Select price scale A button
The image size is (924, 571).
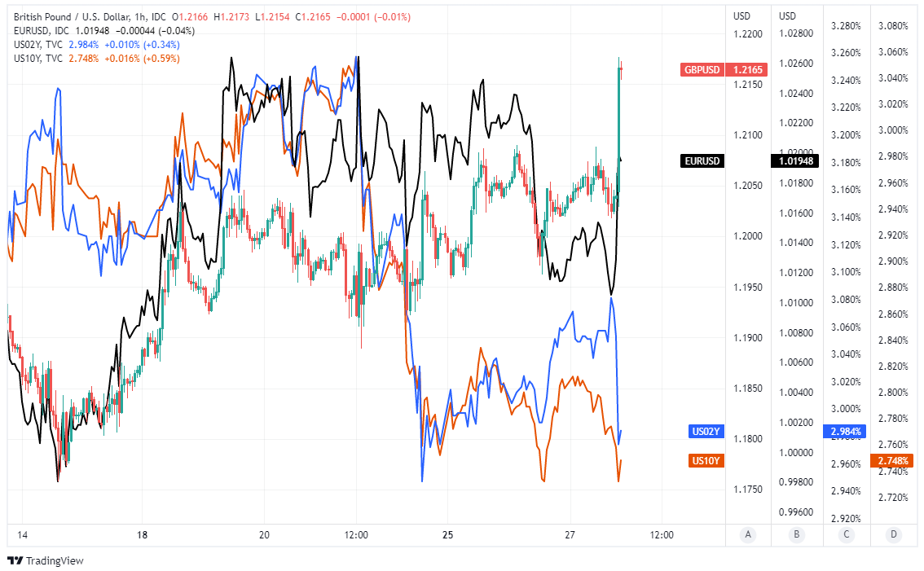(x=747, y=535)
